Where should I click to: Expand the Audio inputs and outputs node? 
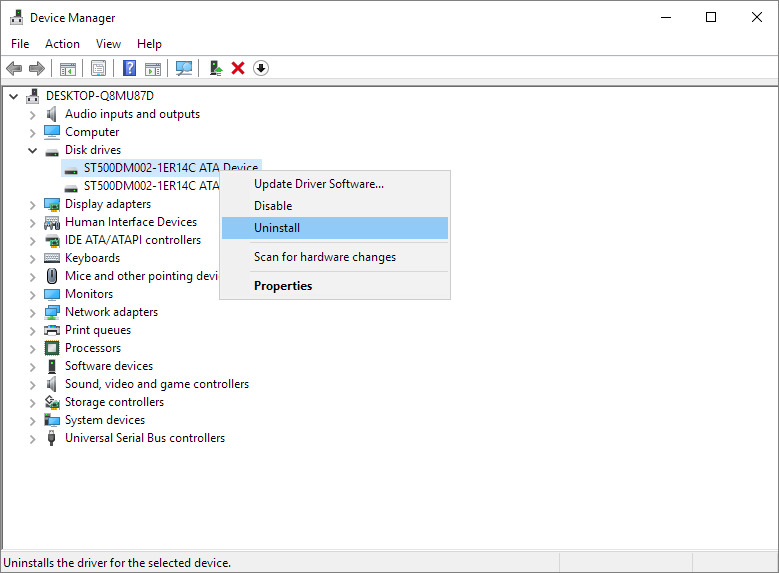pyautogui.click(x=33, y=115)
